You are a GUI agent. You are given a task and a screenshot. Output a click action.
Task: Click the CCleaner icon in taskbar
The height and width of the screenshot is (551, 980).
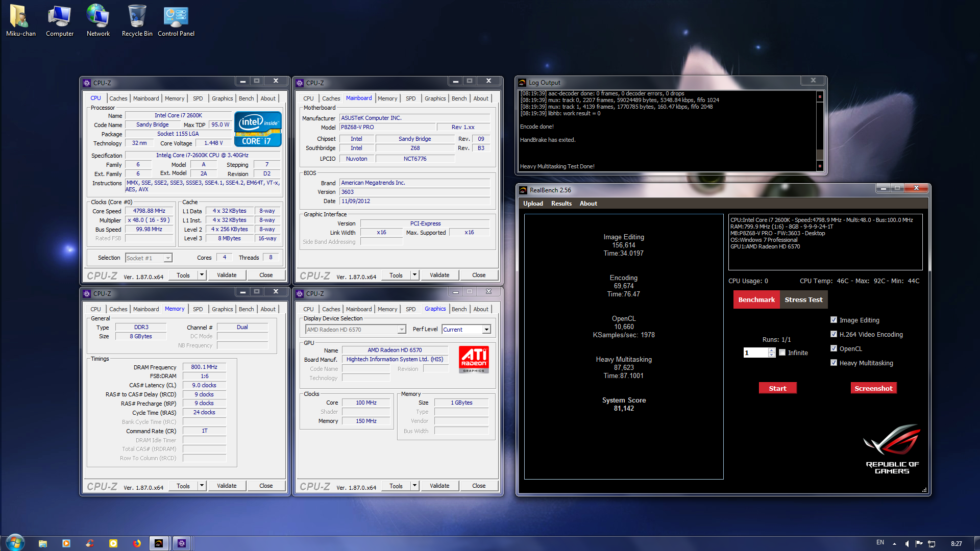pyautogui.click(x=90, y=543)
